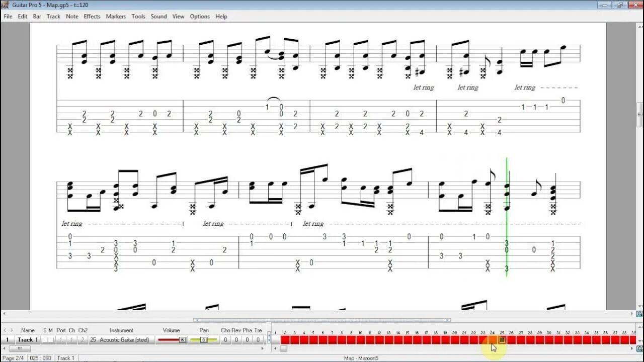644x362 pixels.
Task: Open the Effects menu
Action: (x=92, y=16)
